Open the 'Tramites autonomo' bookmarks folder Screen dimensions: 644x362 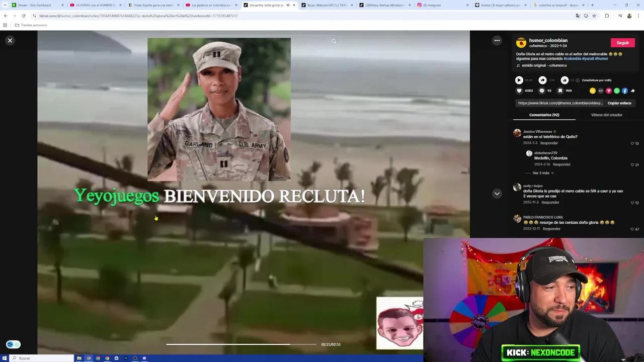click(x=31, y=25)
